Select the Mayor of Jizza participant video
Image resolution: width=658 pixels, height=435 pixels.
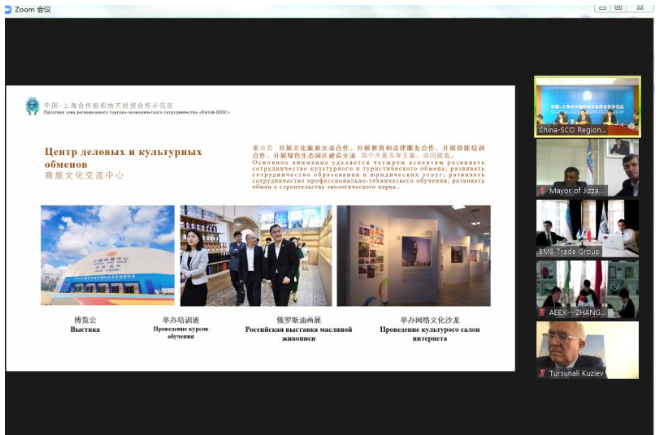pos(587,167)
